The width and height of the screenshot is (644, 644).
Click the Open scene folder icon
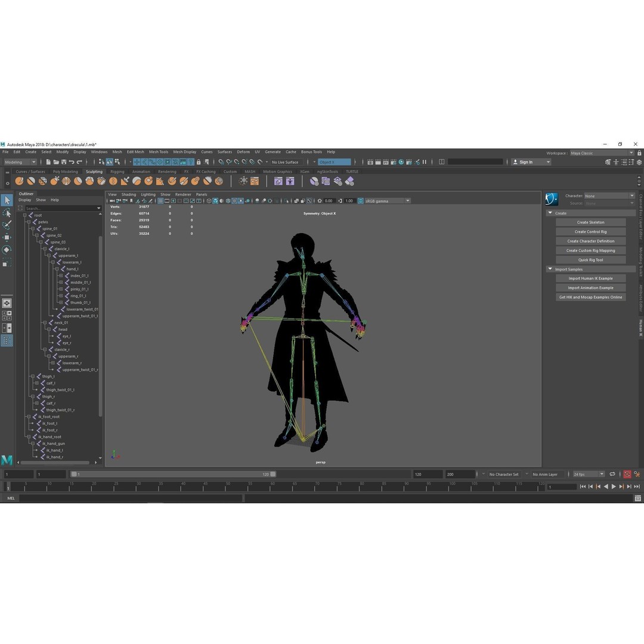point(56,162)
